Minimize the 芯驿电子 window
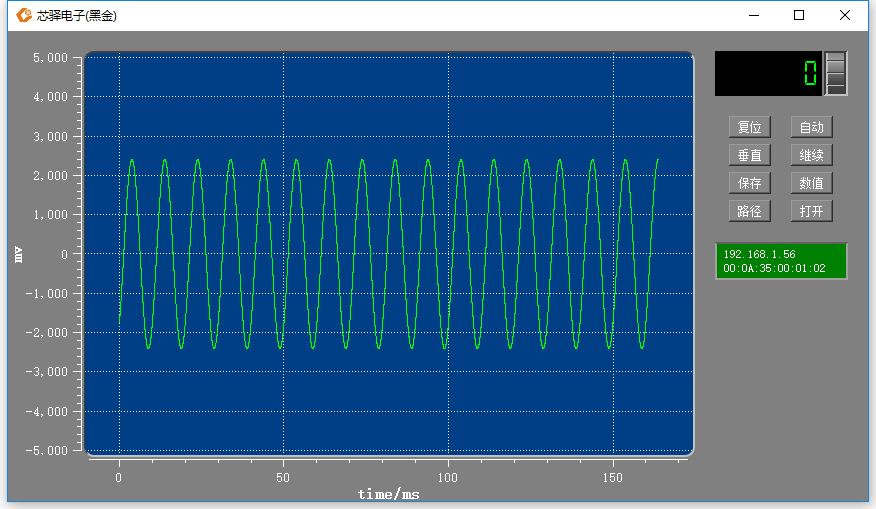Screen dimensions: 876x509 pos(754,15)
